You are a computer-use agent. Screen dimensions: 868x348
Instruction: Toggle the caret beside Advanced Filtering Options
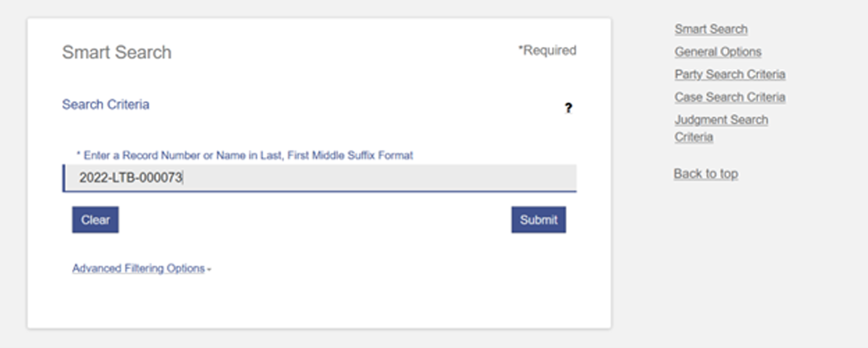[209, 269]
